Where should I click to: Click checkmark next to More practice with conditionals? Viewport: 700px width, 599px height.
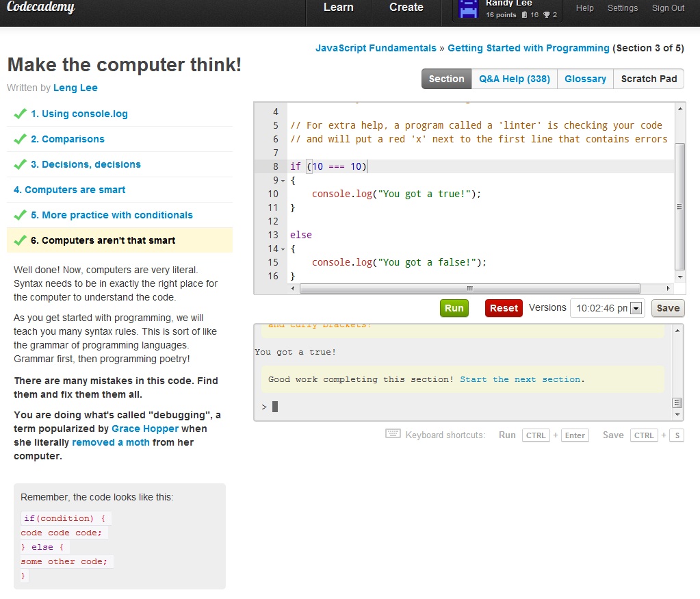[20, 215]
